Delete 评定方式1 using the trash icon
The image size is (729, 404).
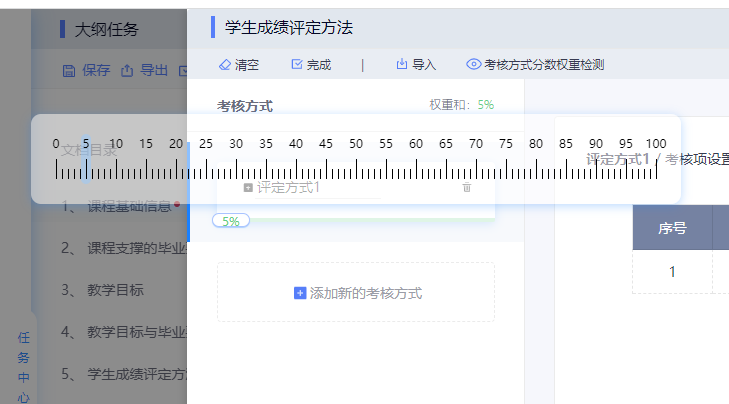pyautogui.click(x=466, y=187)
